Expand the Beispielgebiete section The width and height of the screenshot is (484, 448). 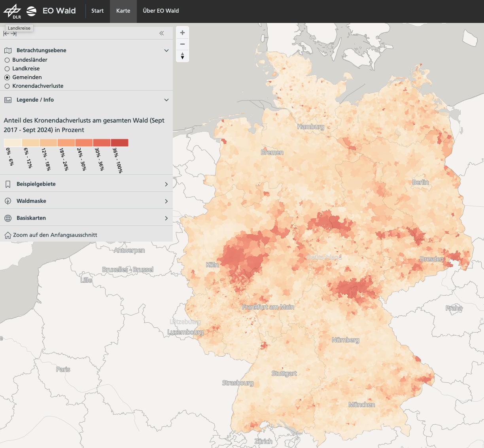(x=166, y=184)
